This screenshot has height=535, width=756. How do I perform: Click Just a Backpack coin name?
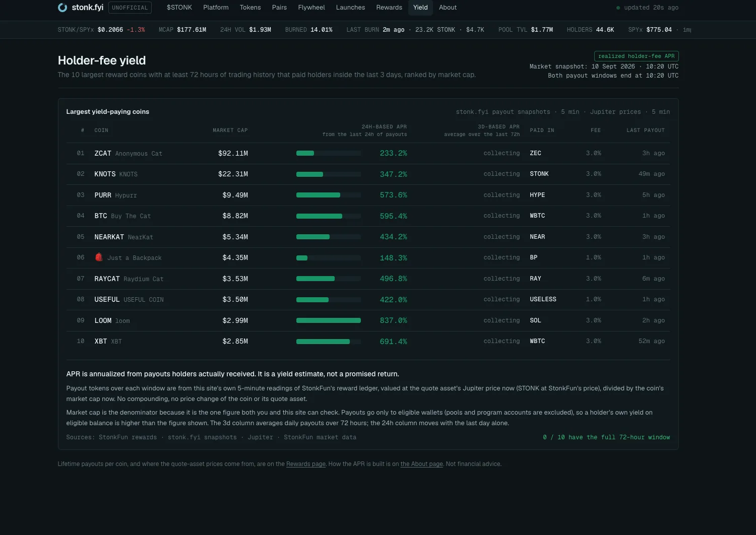click(134, 257)
